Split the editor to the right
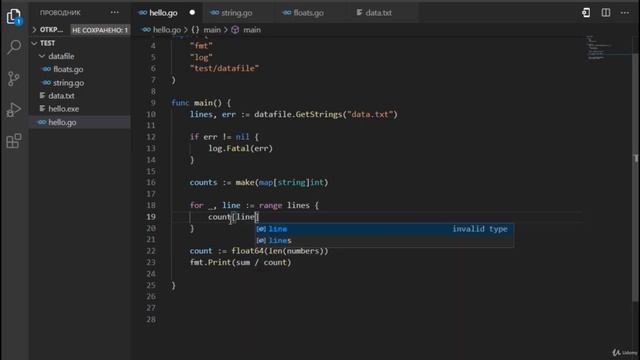 tap(606, 13)
